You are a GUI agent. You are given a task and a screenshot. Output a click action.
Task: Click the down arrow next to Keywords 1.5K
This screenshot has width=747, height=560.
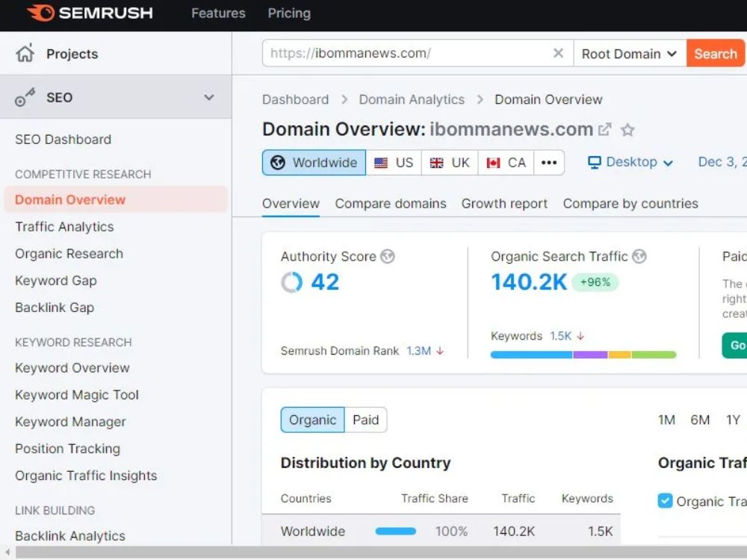[580, 336]
